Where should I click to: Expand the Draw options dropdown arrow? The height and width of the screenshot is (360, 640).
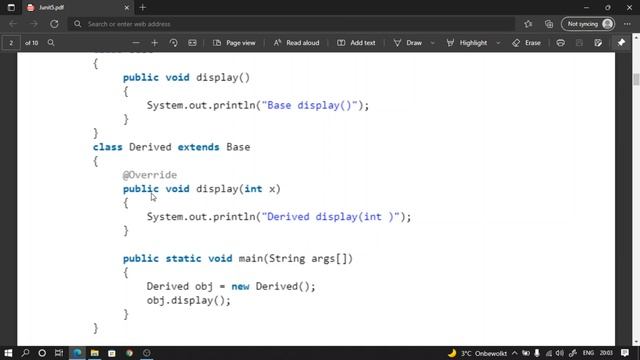[432, 43]
